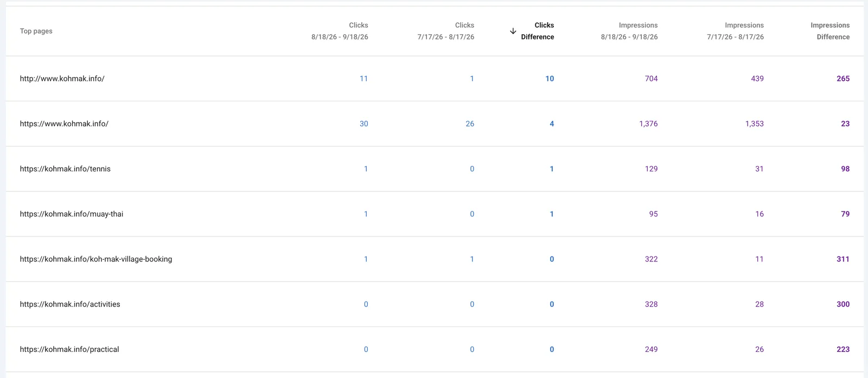Open the https://kohmak.info/activities row
This screenshot has height=378, width=868.
click(435, 304)
